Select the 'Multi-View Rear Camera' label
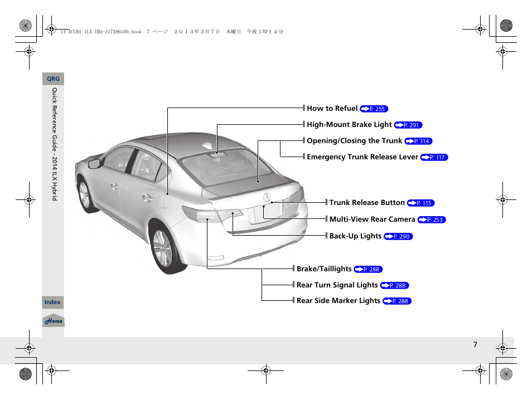The height and width of the screenshot is (400, 532). (372, 219)
